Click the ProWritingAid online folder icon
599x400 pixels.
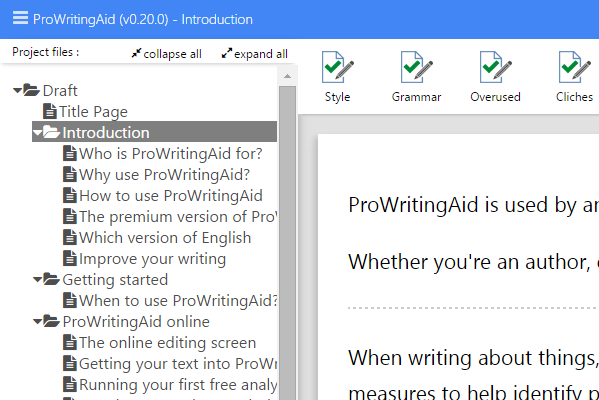pyautogui.click(x=51, y=321)
